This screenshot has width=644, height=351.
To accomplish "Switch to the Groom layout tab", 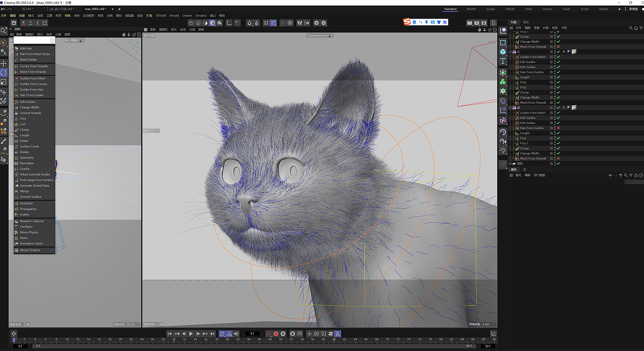I will 547,9.
